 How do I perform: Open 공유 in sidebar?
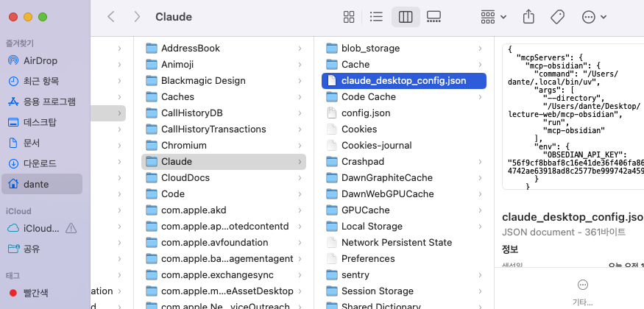(42, 249)
